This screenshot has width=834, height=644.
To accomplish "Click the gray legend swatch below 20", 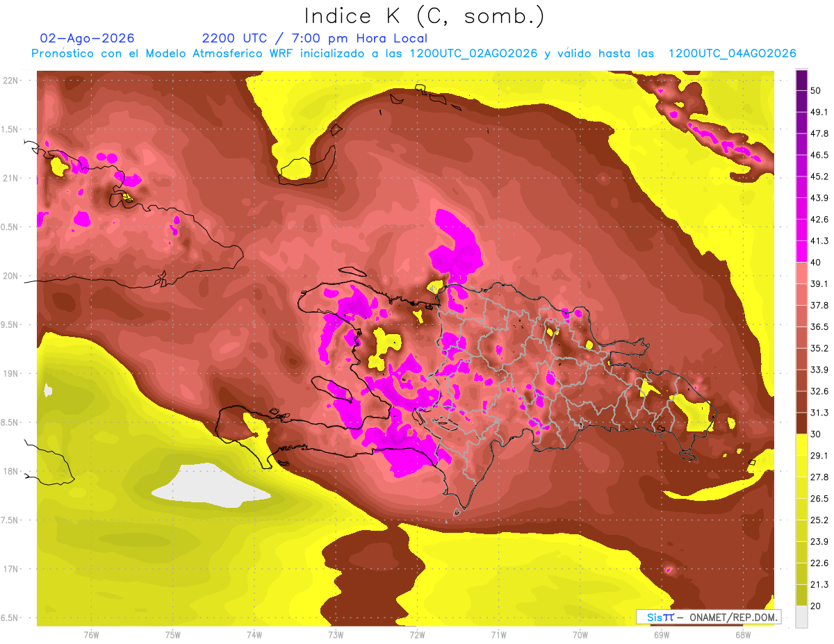I will click(801, 616).
